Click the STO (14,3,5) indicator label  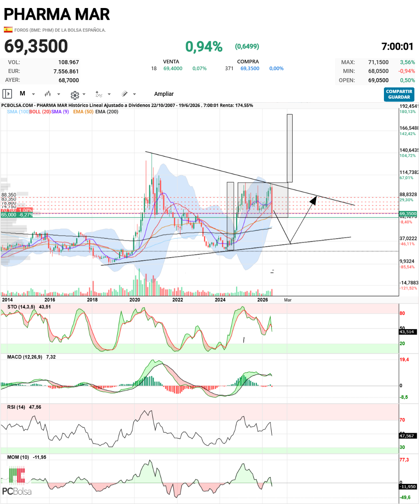click(21, 307)
